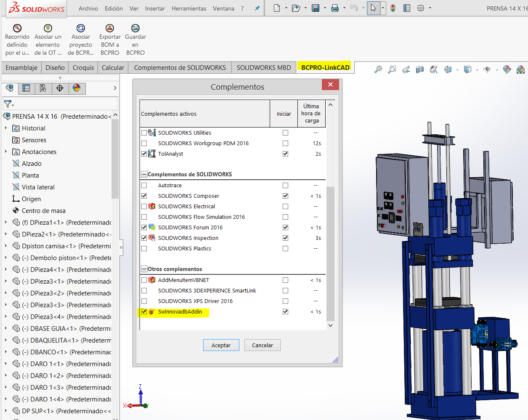Open FeatureManager design tree tab

10,88
